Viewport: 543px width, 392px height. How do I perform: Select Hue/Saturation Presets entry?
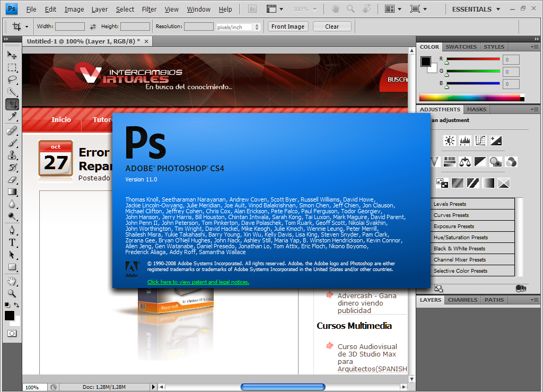(472, 238)
